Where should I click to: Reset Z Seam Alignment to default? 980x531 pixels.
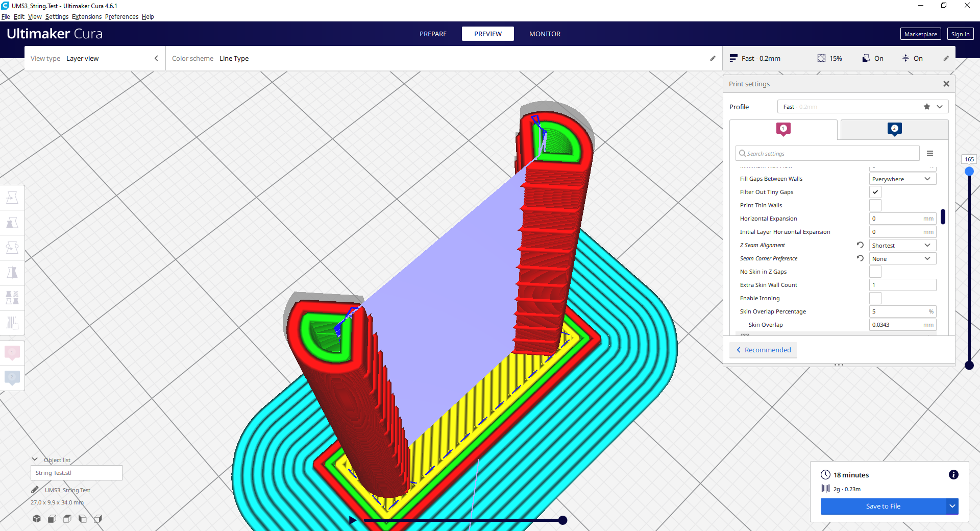pos(860,245)
